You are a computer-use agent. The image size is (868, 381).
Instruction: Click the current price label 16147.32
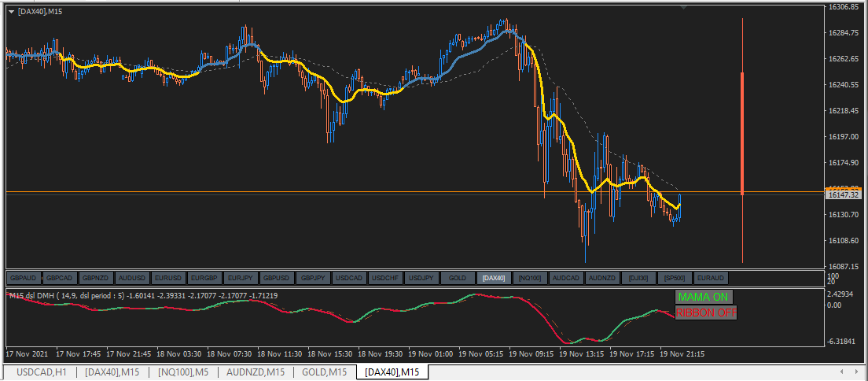pyautogui.click(x=844, y=194)
